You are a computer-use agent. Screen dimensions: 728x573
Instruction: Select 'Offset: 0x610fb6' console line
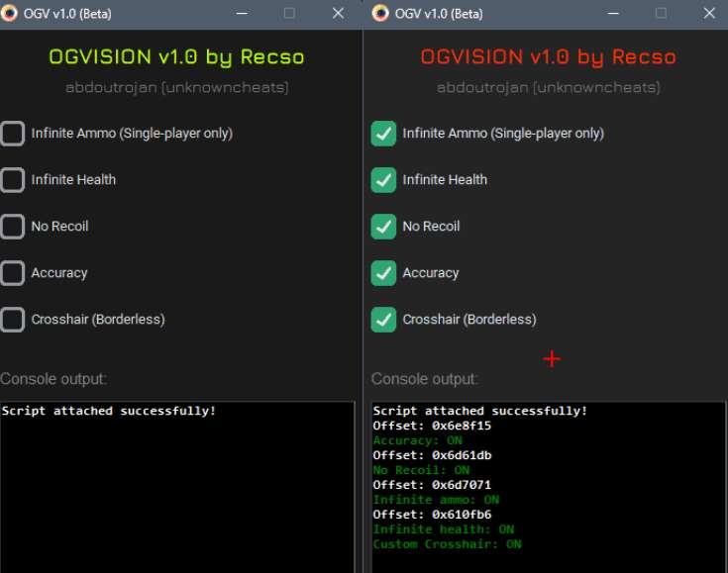tap(432, 515)
